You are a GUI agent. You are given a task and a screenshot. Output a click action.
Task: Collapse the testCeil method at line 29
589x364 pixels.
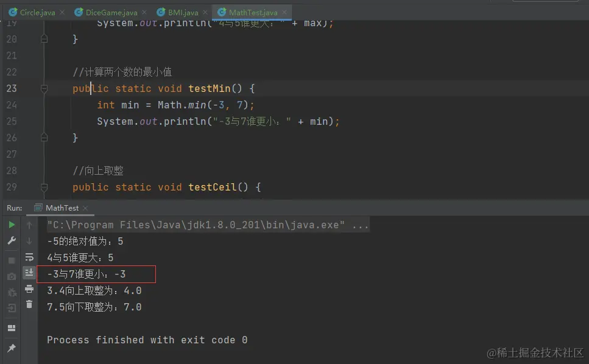(44, 187)
